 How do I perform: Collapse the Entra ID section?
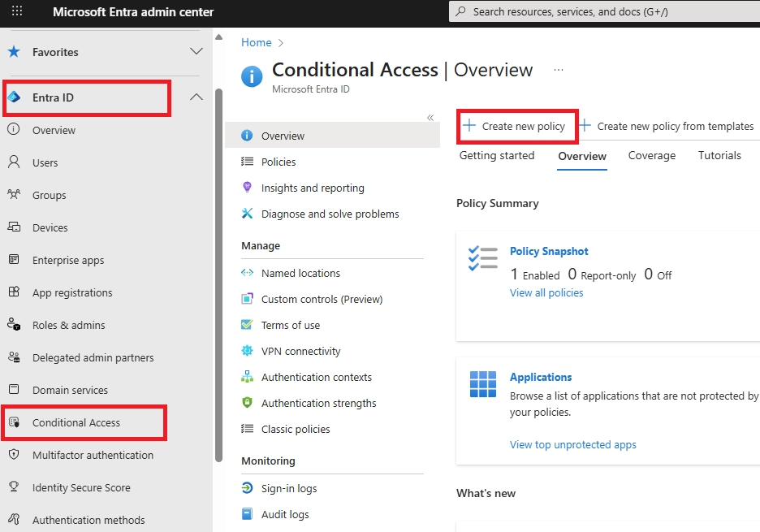(x=196, y=97)
